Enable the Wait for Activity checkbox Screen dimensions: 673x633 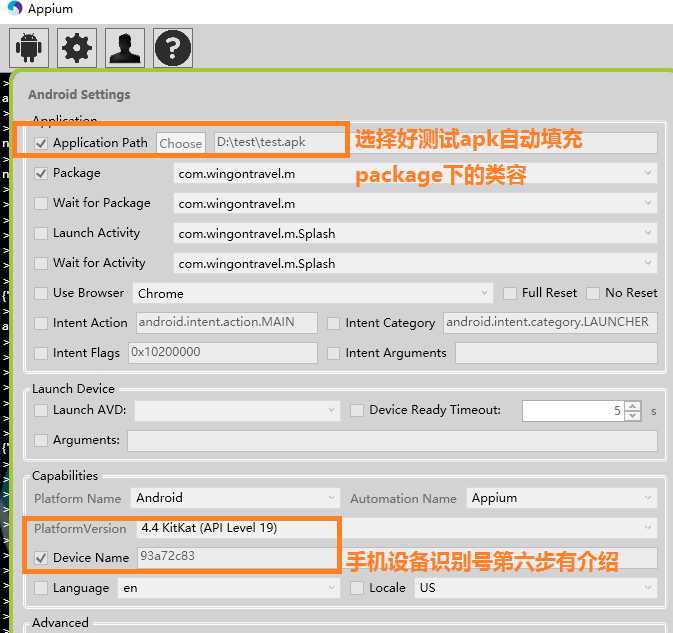pos(41,263)
